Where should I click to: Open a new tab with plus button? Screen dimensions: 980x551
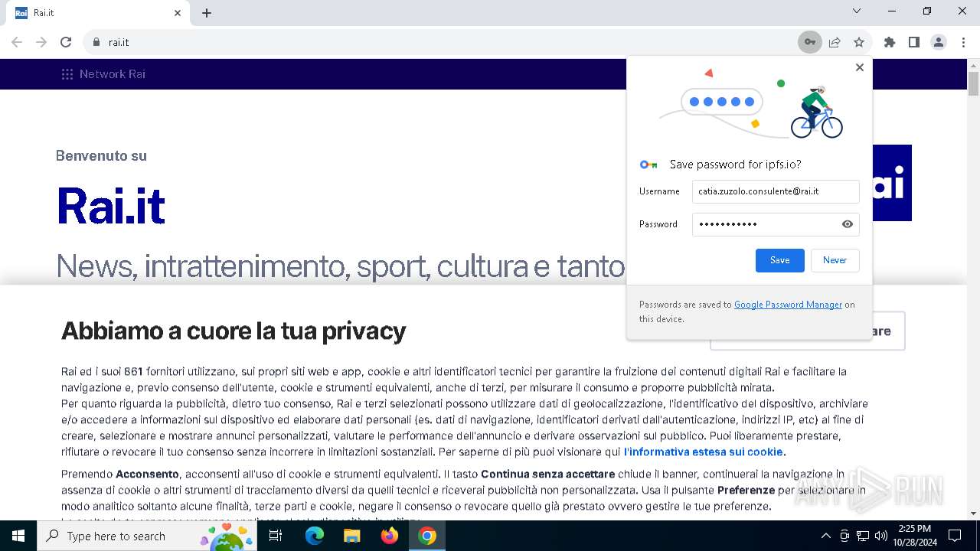[207, 13]
